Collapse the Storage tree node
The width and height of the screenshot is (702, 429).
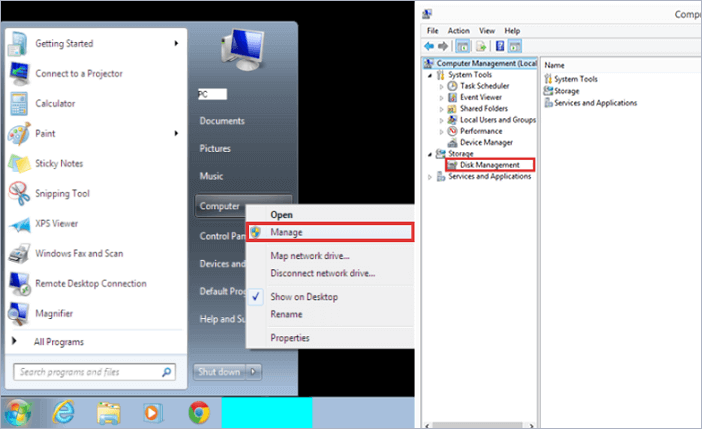(430, 154)
